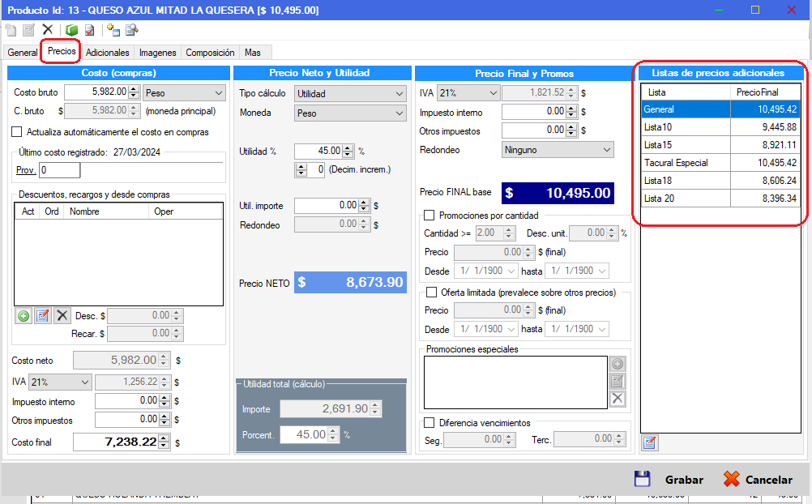Click the document with red checkmark toolbar icon
Image resolution: width=812 pixels, height=504 pixels.
(89, 30)
